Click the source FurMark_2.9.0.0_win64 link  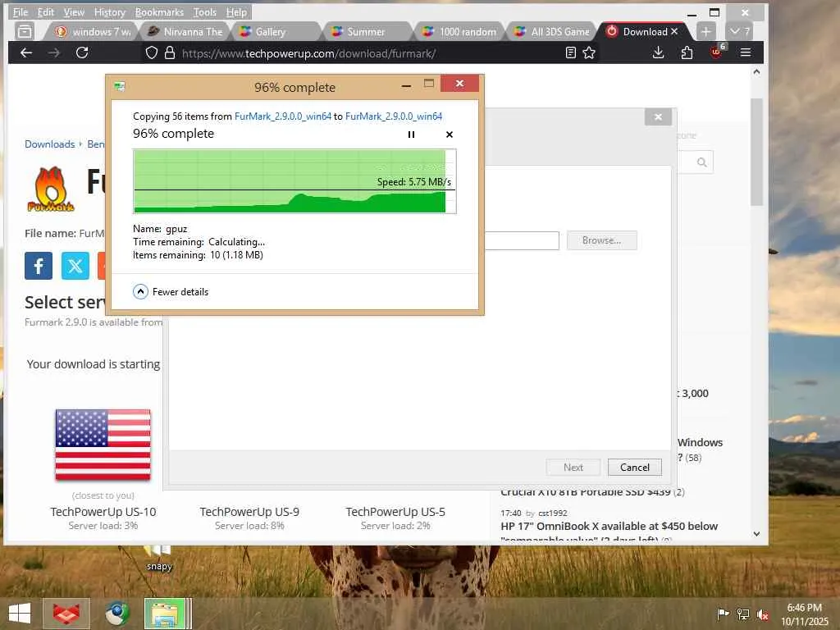283,116
